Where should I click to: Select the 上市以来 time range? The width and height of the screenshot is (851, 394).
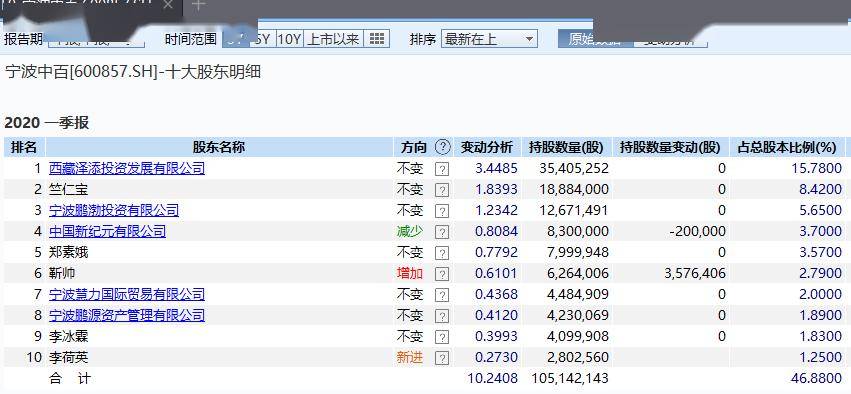[333, 39]
